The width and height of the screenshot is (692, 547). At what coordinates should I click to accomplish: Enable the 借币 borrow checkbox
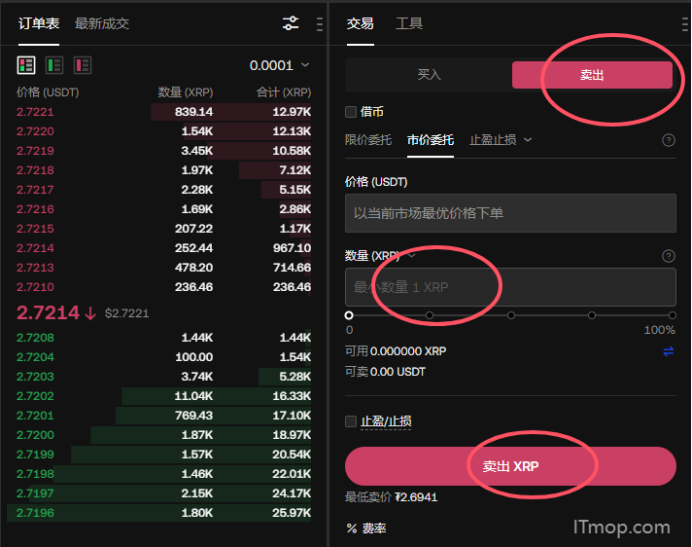point(351,112)
